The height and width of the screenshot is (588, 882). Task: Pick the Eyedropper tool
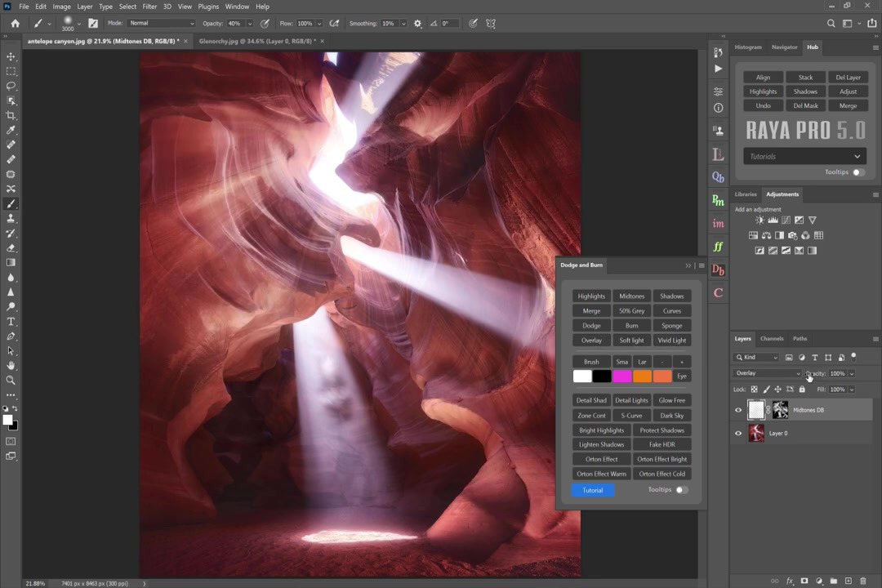coord(11,130)
